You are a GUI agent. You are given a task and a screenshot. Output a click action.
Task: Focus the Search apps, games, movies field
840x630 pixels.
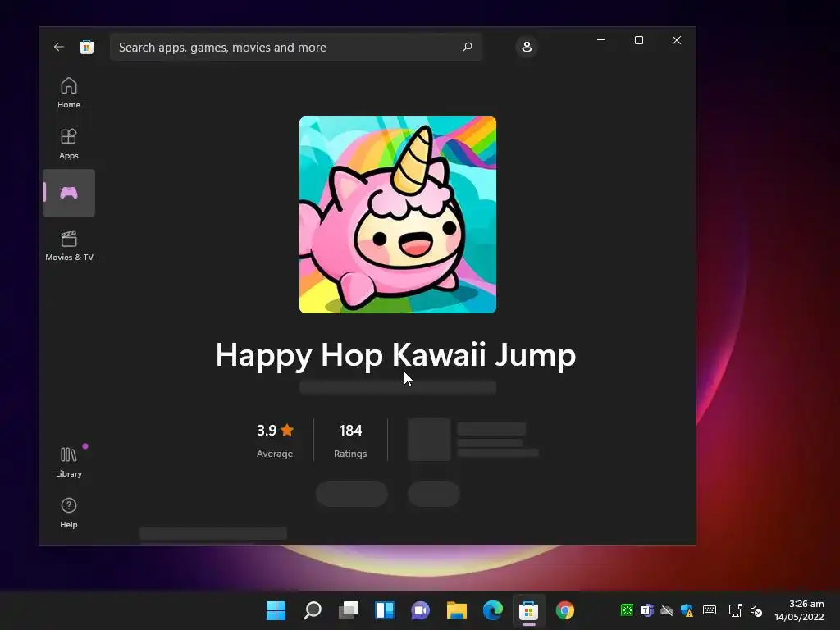pyautogui.click(x=295, y=47)
